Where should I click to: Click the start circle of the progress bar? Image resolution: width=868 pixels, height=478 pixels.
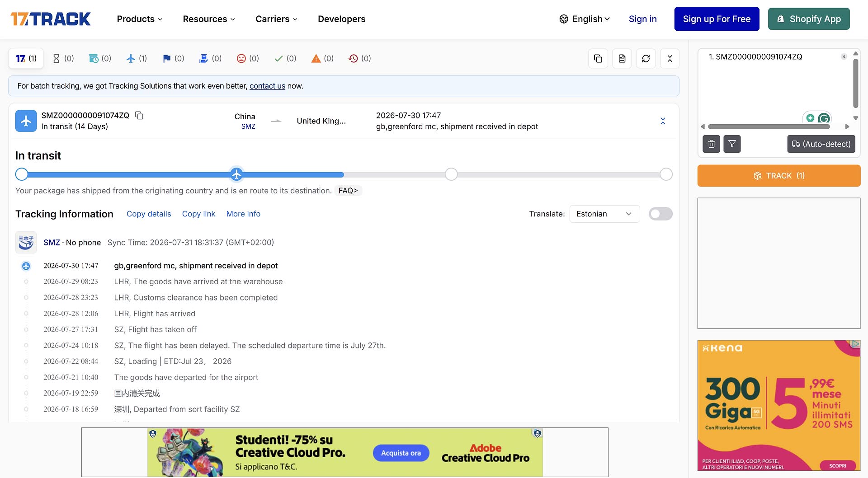[22, 174]
